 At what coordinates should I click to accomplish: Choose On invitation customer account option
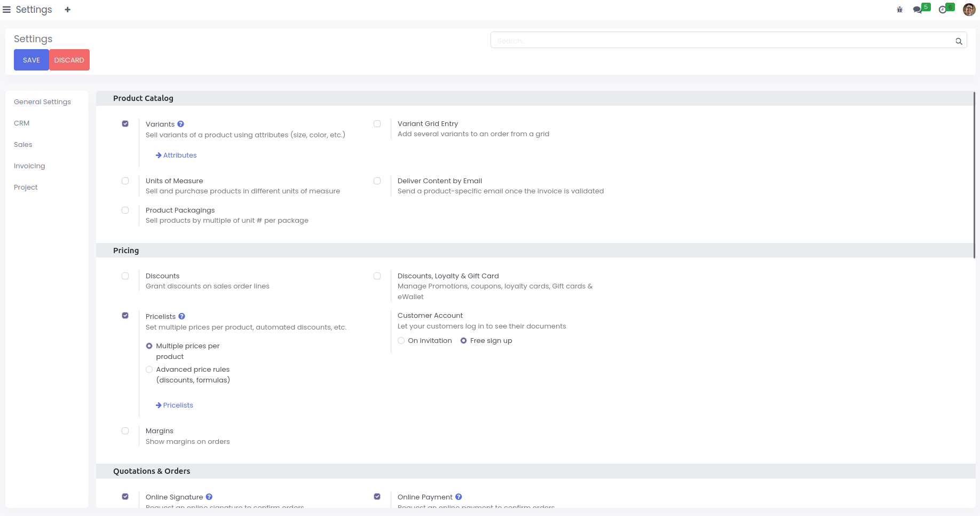(x=401, y=341)
